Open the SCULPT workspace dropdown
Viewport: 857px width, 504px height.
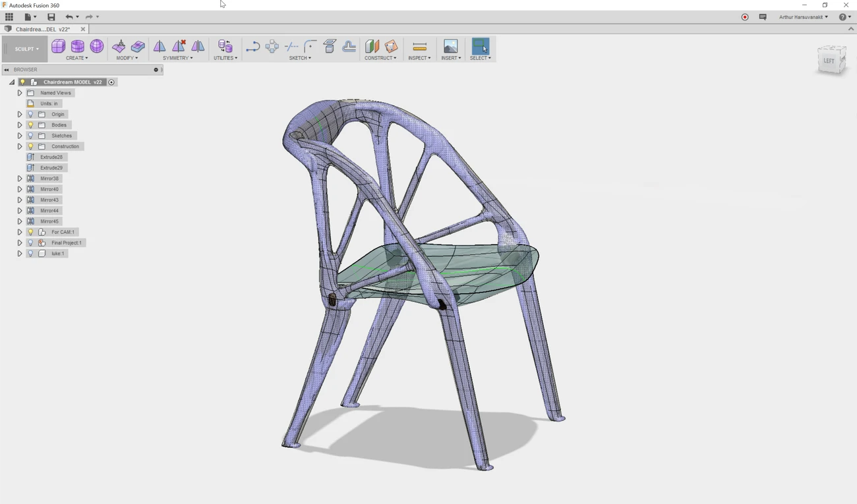(x=27, y=49)
